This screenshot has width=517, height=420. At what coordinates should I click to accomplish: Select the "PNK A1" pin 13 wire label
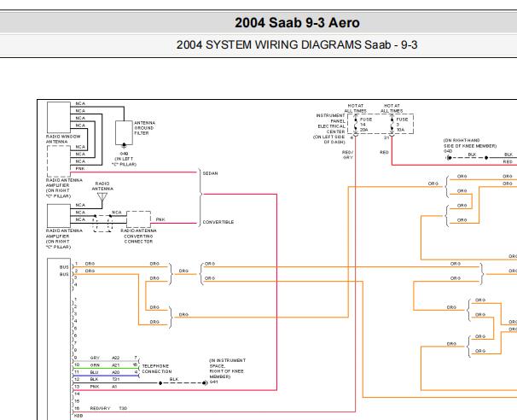click(x=103, y=387)
